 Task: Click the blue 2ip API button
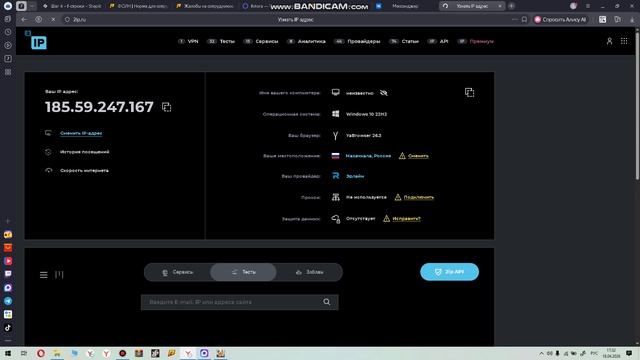pyautogui.click(x=449, y=272)
